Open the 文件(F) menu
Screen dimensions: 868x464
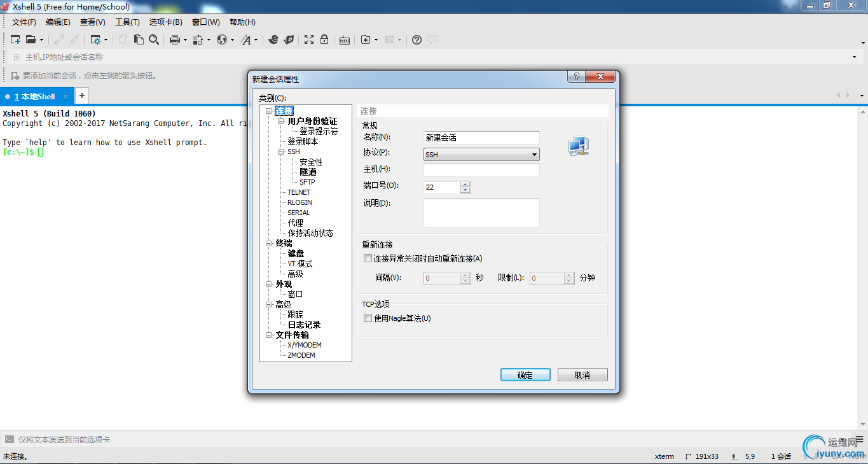coord(24,22)
